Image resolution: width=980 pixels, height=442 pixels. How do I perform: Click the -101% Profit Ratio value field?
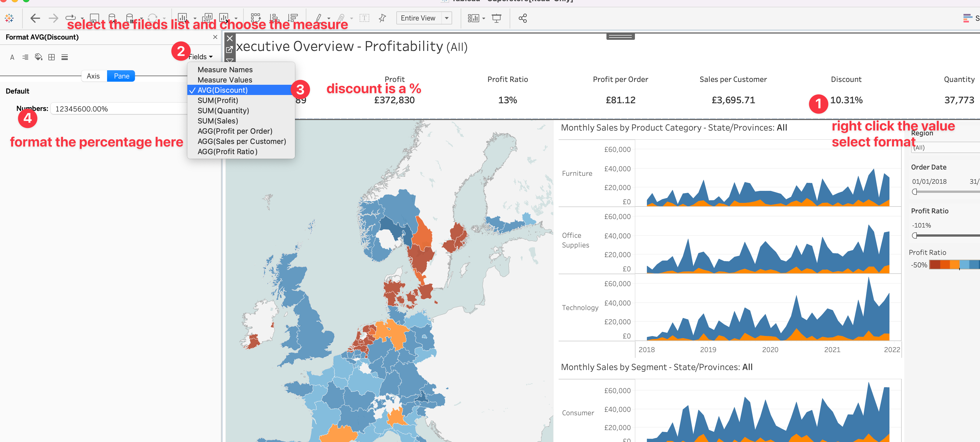point(921,225)
